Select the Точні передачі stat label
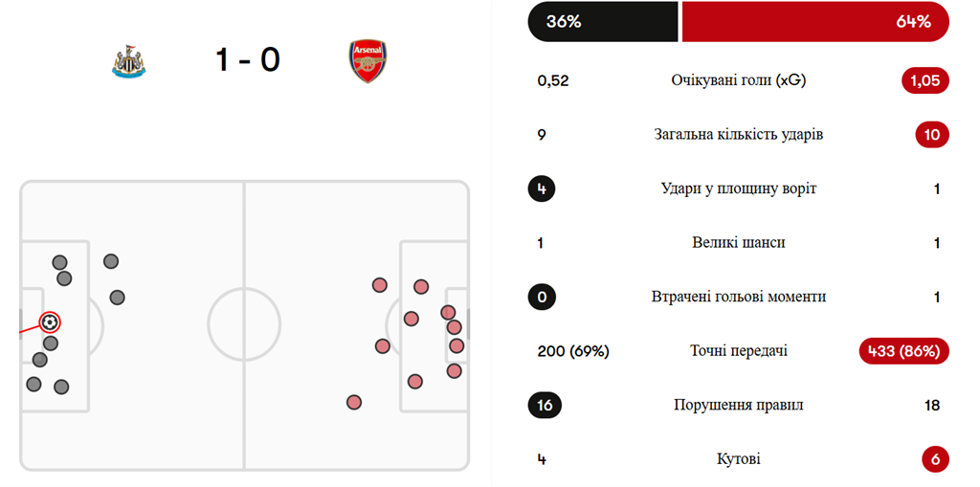Image resolution: width=980 pixels, height=487 pixels. click(x=738, y=351)
